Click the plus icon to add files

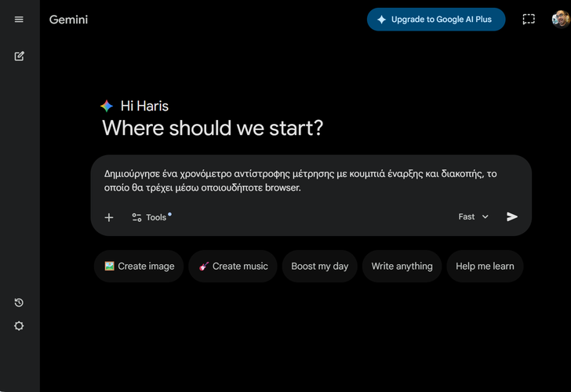(109, 217)
